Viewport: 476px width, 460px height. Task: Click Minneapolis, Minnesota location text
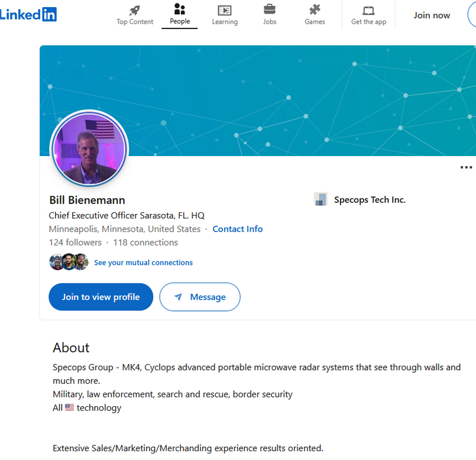[125, 229]
